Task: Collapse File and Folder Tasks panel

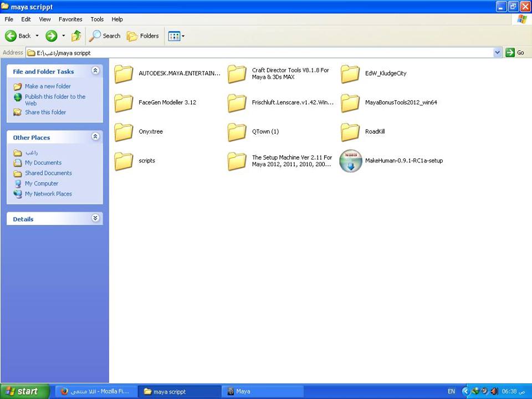Action: tap(95, 70)
